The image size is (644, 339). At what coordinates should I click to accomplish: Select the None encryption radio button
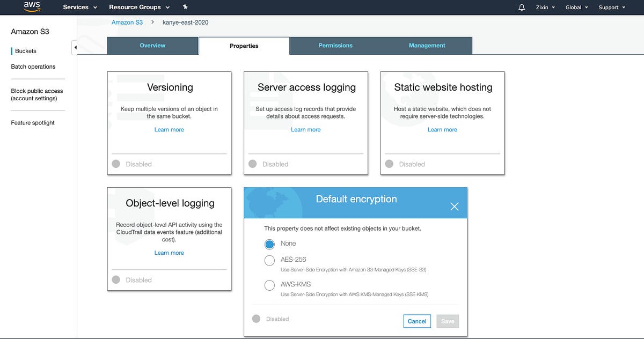[269, 244]
